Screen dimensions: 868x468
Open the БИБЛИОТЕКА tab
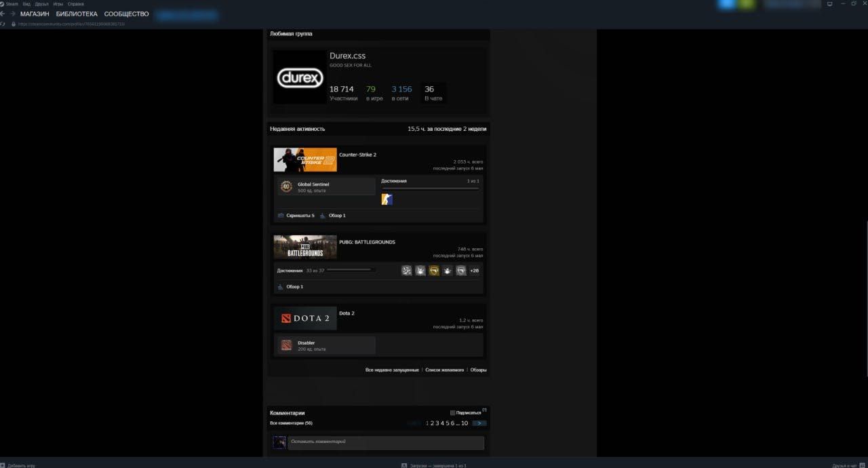point(77,14)
